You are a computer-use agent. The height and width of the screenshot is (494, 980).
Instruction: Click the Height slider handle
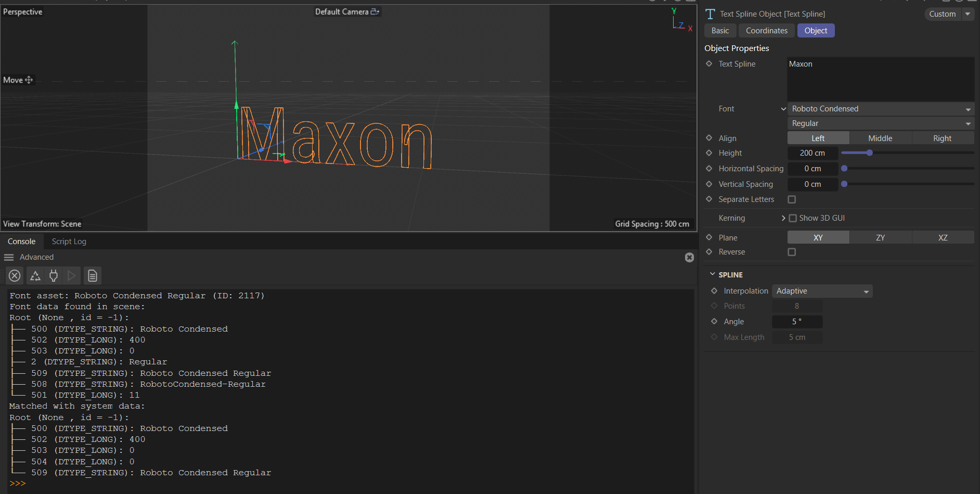pyautogui.click(x=869, y=153)
